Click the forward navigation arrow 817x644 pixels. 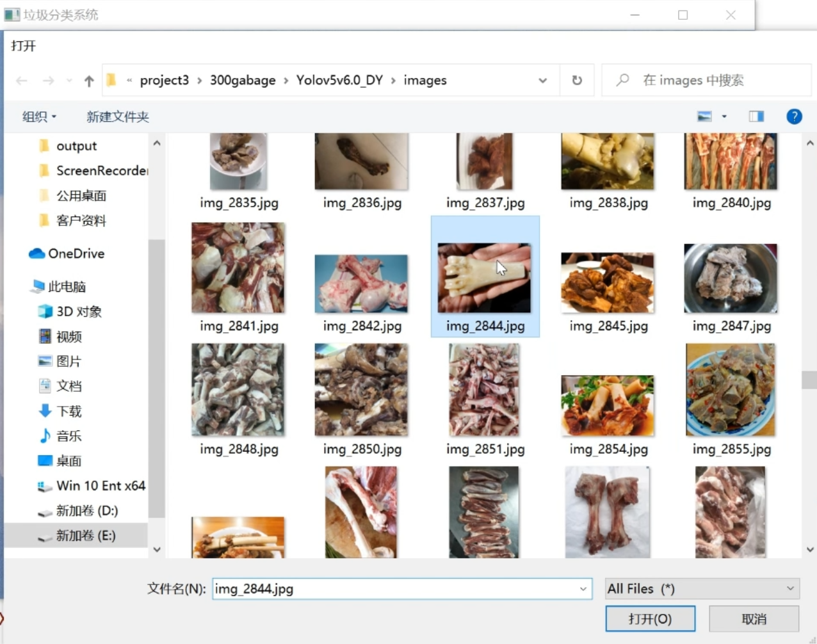click(49, 79)
